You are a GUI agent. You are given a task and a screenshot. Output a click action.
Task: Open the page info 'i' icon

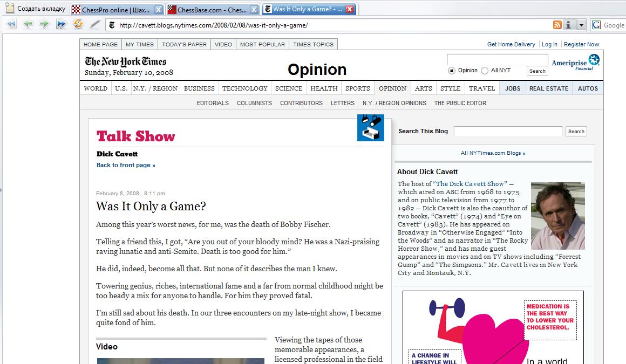coord(569,25)
